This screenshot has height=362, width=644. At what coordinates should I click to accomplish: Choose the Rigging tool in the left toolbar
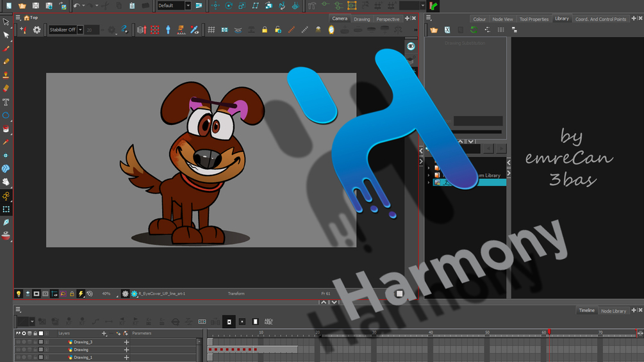click(x=6, y=196)
